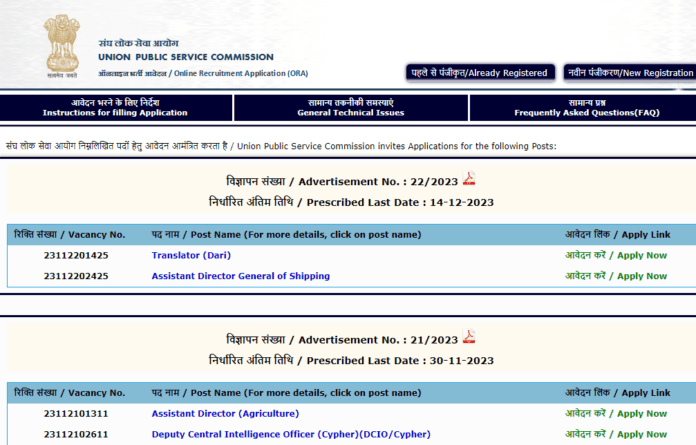Screen dimensions: 696x445
Task: Select vacancy number 23112102611
Action: point(76,434)
